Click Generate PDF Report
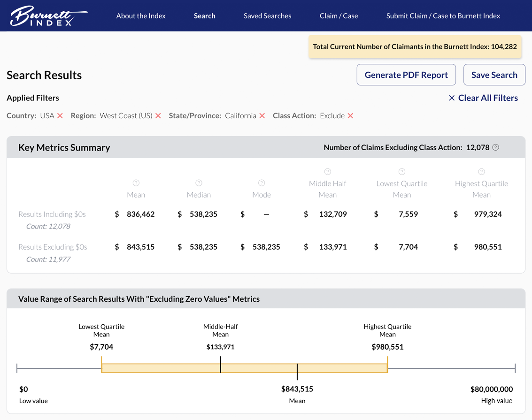The height and width of the screenshot is (420, 532). (406, 74)
